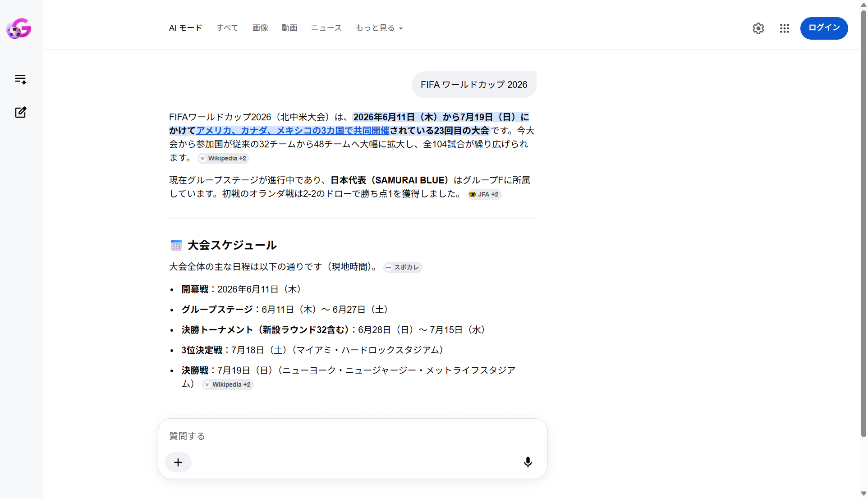Open the Google apps grid
This screenshot has width=868, height=498.
tap(785, 28)
